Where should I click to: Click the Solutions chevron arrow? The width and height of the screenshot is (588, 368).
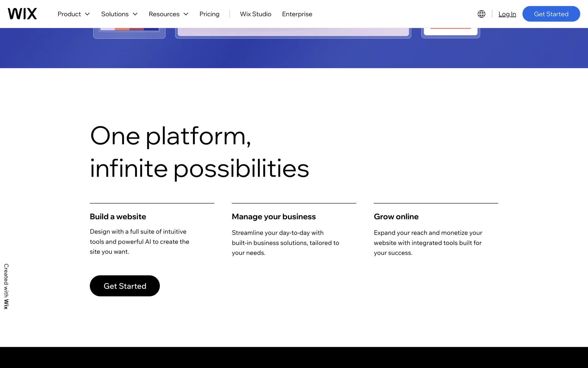(x=135, y=14)
